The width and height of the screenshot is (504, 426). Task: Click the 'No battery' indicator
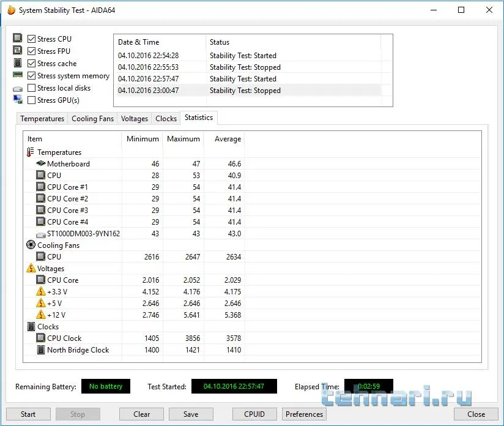click(106, 386)
